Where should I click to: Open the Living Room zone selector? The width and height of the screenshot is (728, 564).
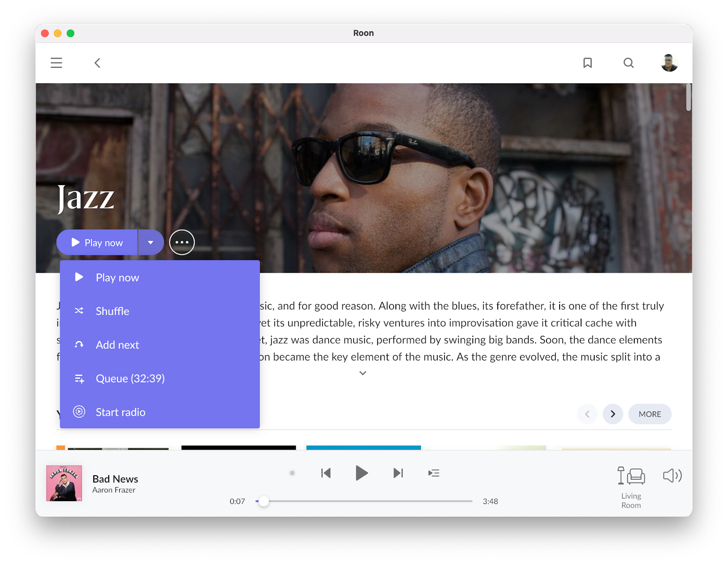click(631, 488)
